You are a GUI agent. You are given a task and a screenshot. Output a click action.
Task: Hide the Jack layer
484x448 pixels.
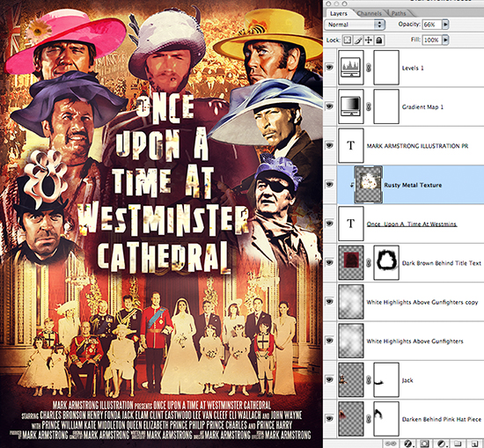tap(330, 379)
